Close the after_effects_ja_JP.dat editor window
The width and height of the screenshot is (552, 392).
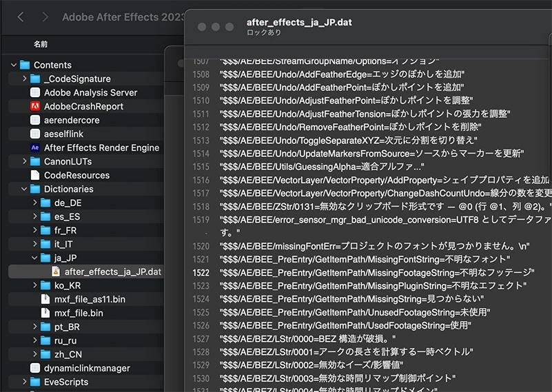click(x=202, y=27)
